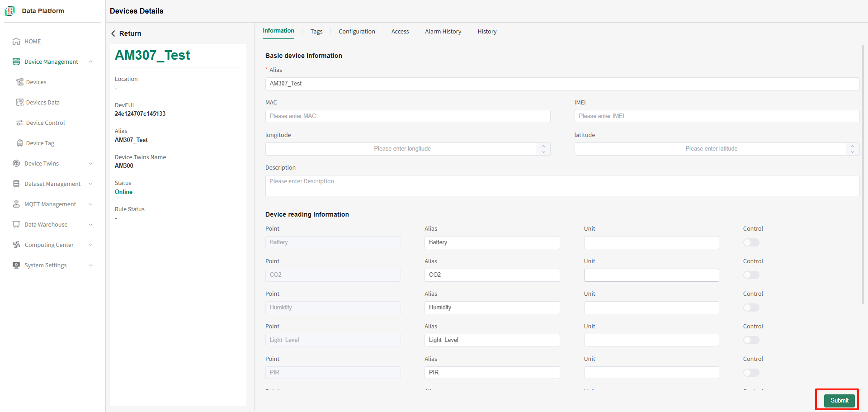Switch to the Tags tab
The image size is (868, 412).
coord(316,31)
